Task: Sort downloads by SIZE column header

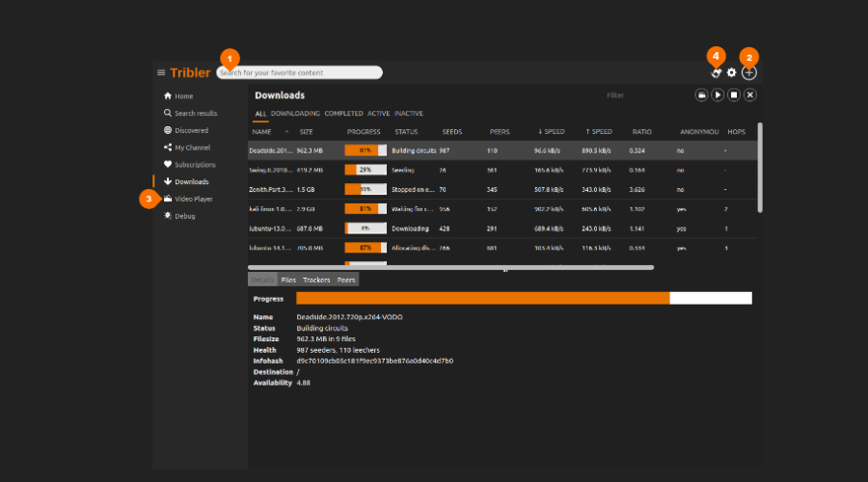Action: [306, 132]
